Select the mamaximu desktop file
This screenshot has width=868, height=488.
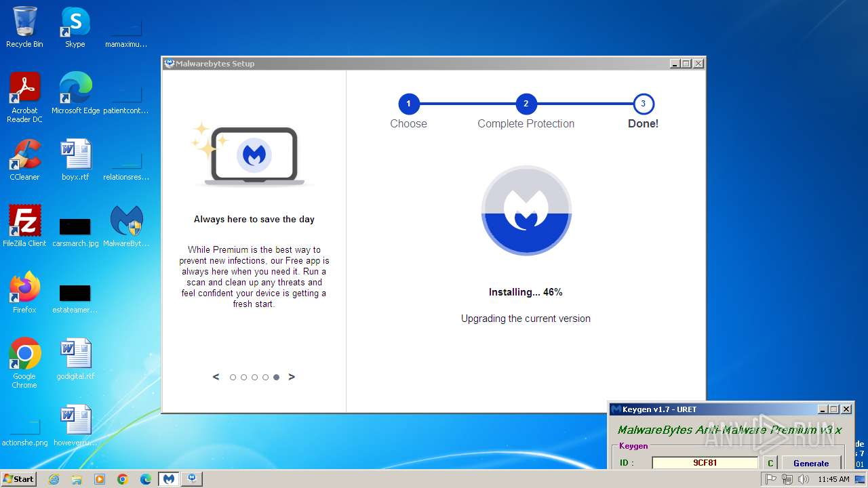[126, 33]
